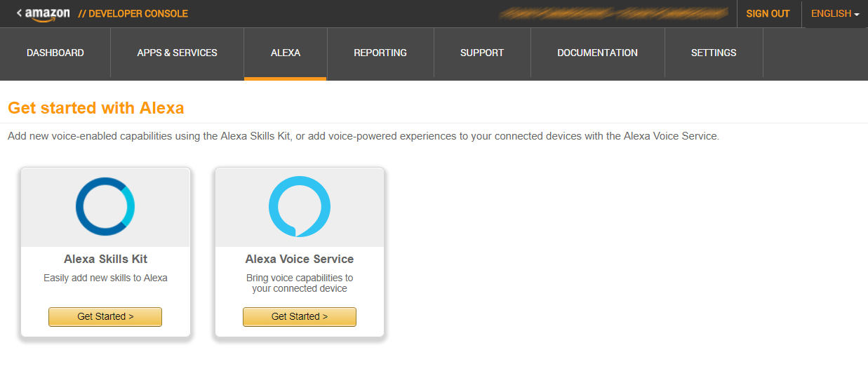The width and height of the screenshot is (868, 371).
Task: Open the English language dropdown
Action: pos(835,14)
